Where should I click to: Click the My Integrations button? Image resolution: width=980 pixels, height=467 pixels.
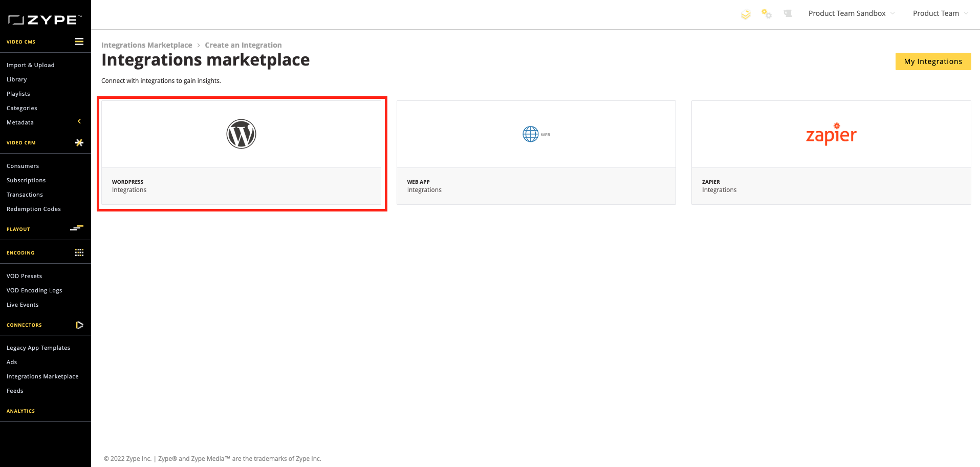point(933,61)
